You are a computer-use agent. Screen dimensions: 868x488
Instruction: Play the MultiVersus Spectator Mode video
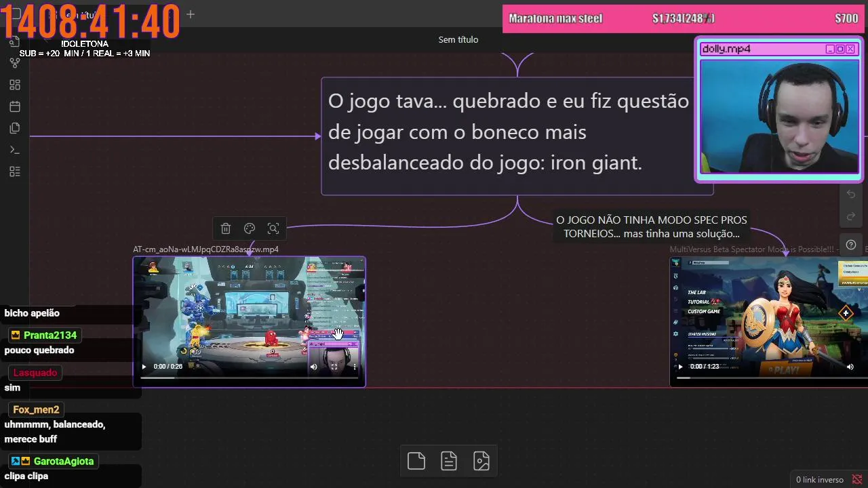click(680, 367)
